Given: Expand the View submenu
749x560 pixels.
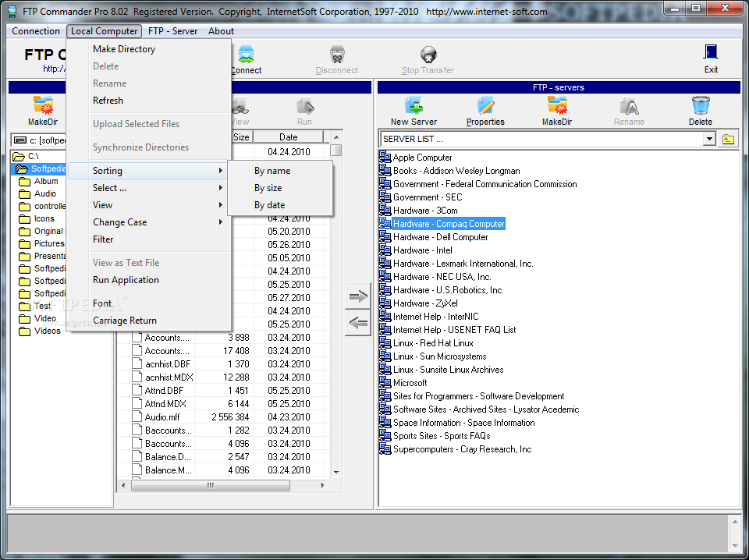Looking at the screenshot, I should (x=150, y=205).
